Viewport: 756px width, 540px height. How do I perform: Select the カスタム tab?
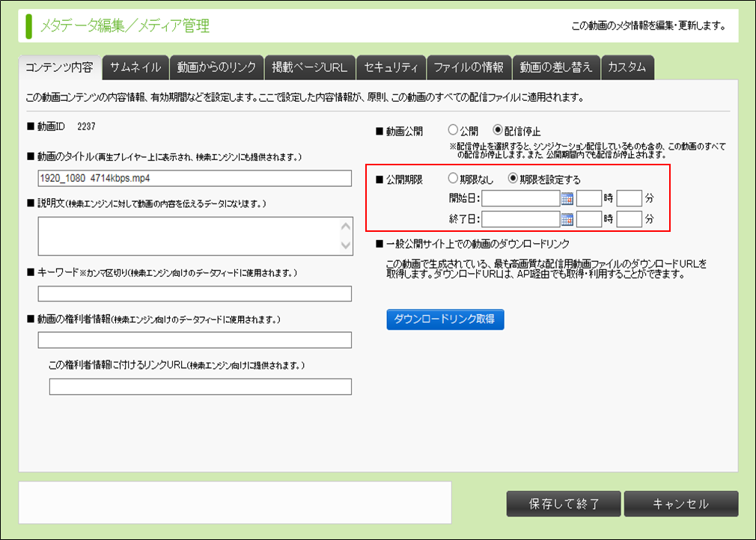point(627,67)
